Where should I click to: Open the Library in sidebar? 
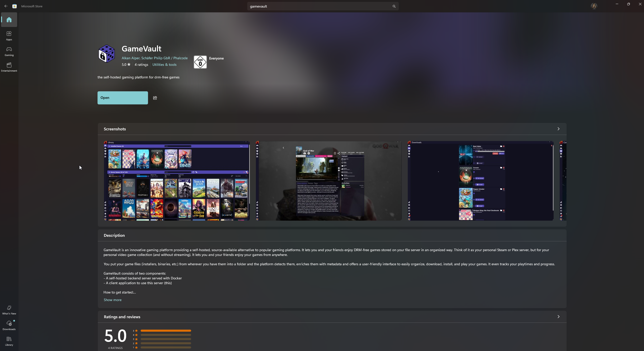click(x=9, y=341)
